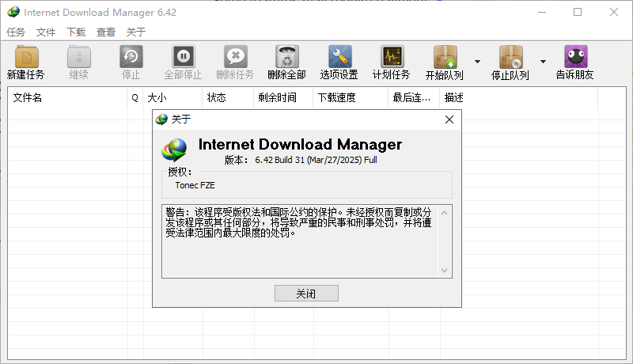Click the 继续 (resume) toolbar icon
This screenshot has width=633, height=364.
78,57
